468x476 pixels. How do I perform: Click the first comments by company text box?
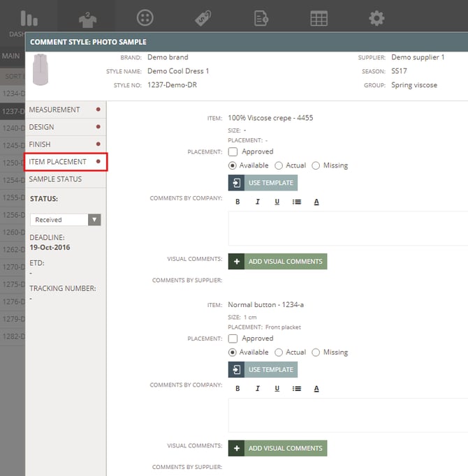click(x=348, y=228)
